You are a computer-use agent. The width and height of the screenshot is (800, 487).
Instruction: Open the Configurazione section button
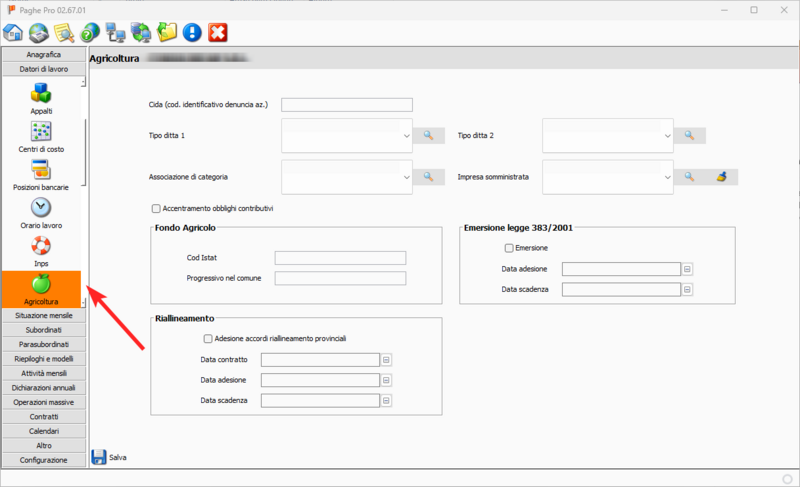pos(44,460)
